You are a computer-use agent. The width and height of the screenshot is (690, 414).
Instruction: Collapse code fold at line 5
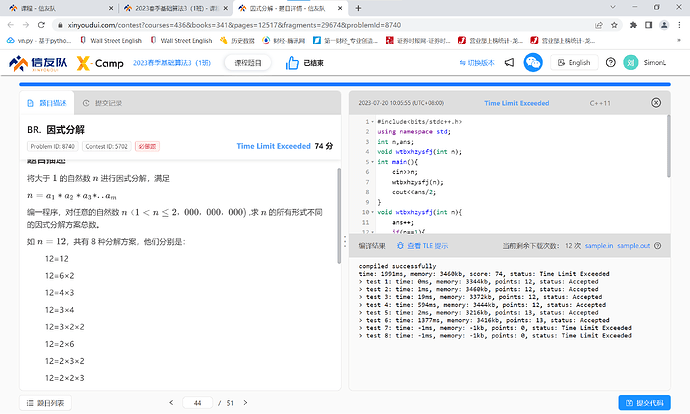[372, 162]
